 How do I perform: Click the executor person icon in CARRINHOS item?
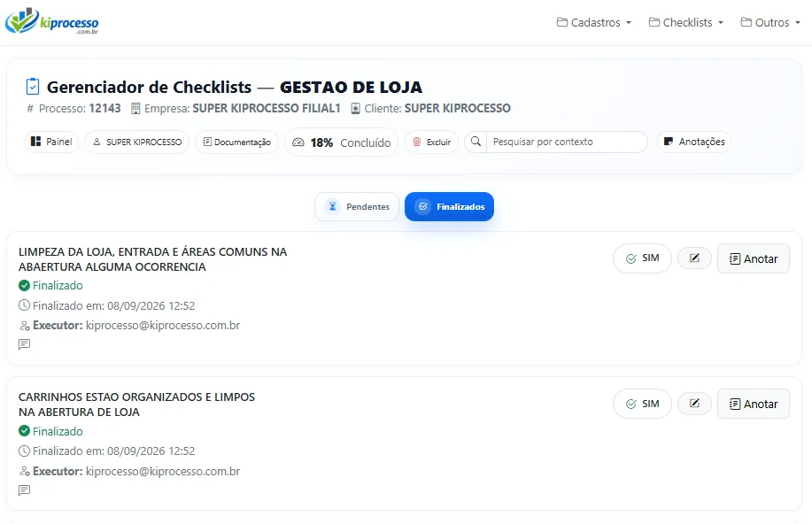click(24, 471)
